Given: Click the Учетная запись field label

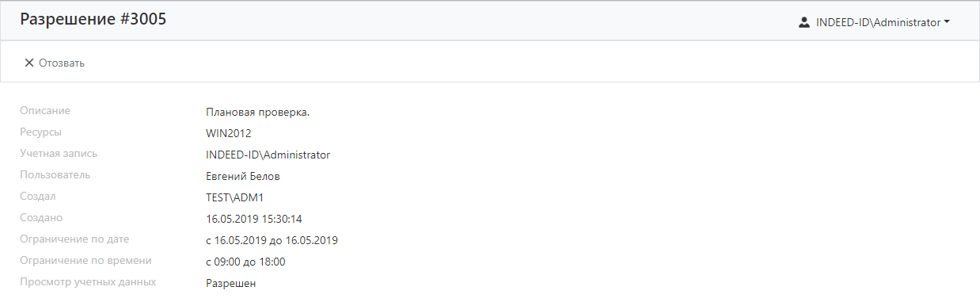Looking at the screenshot, I should click(x=59, y=153).
